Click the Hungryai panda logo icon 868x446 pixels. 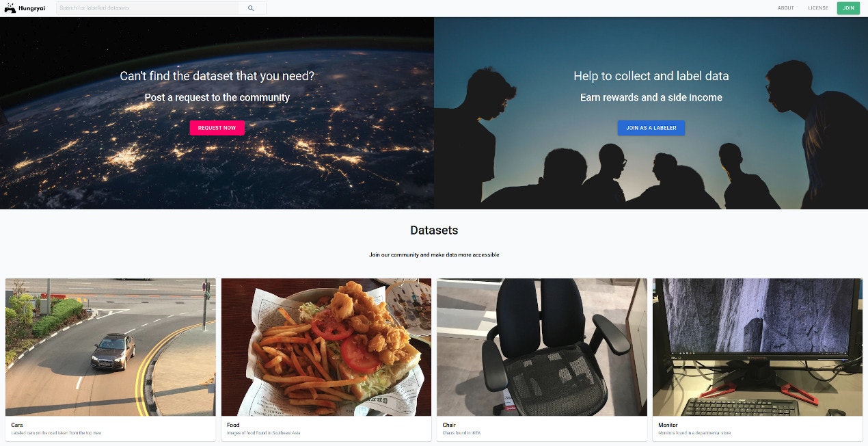point(10,8)
